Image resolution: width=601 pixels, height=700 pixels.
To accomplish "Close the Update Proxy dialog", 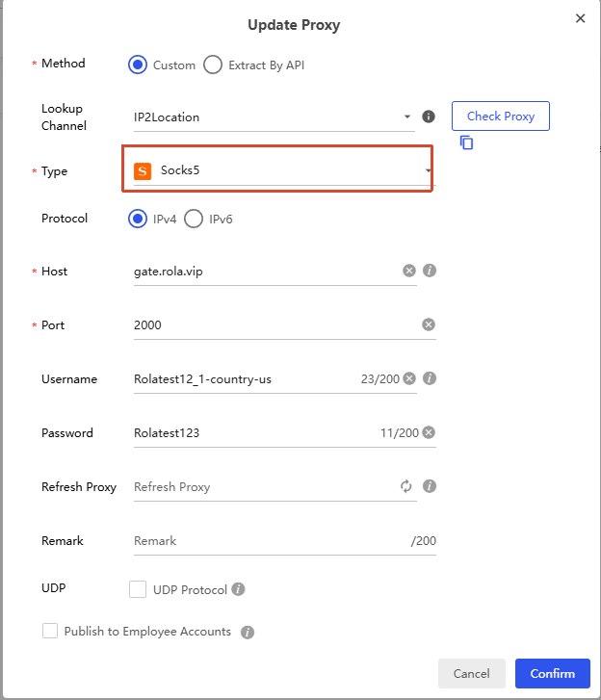I will pos(580,18).
